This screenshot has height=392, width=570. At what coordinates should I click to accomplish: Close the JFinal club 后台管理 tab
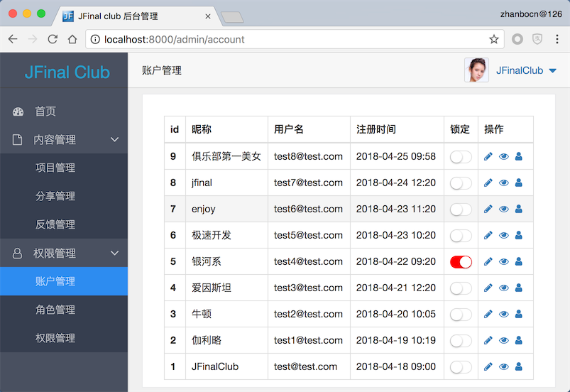(208, 16)
